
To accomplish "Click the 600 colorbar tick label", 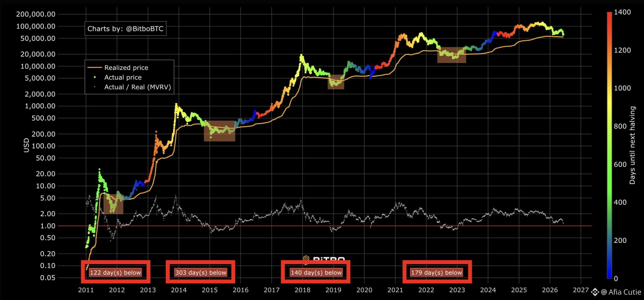I will pyautogui.click(x=620, y=164).
